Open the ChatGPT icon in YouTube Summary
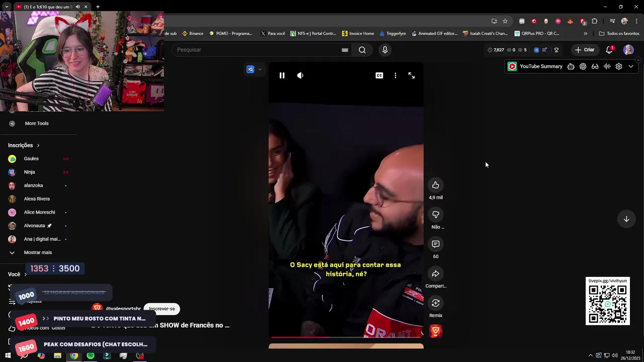This screenshot has height=362, width=644. pos(583,66)
